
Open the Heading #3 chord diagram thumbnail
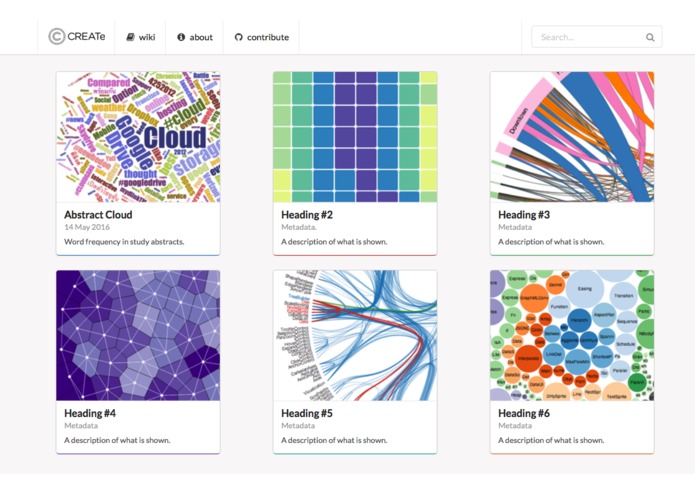572,137
